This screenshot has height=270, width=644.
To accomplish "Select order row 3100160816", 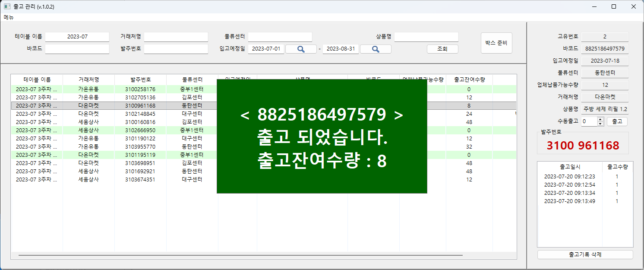I will pyautogui.click(x=264, y=122).
